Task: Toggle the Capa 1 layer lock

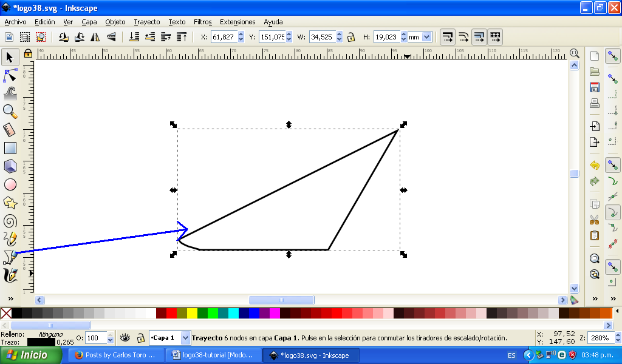Action: [140, 338]
